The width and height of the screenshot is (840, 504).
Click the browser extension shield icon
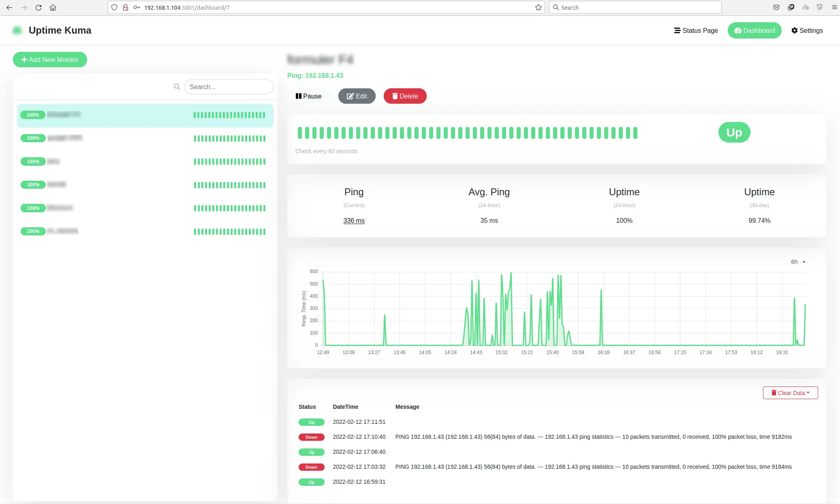click(x=820, y=8)
